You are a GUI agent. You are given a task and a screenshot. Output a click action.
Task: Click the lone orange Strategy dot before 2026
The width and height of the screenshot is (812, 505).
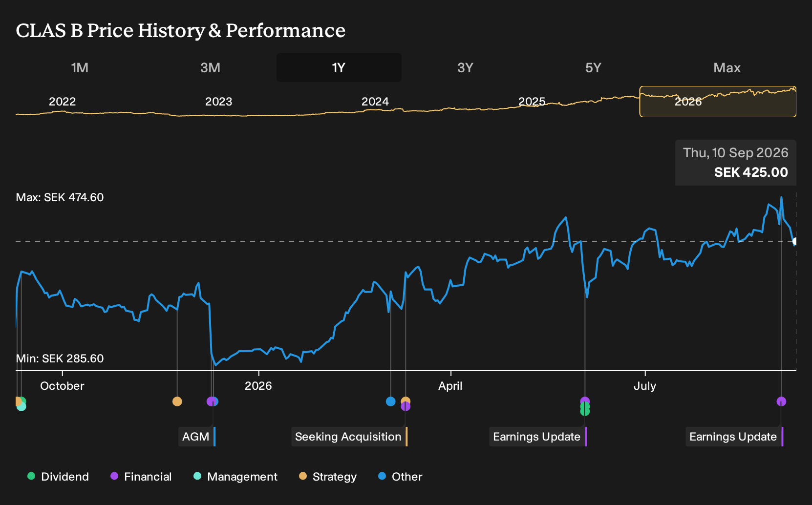tap(177, 401)
